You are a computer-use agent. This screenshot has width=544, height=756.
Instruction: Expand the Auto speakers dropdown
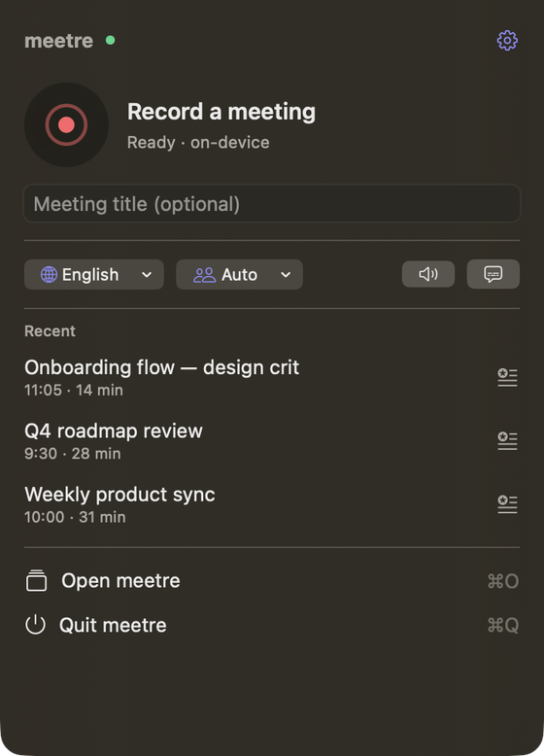[239, 274]
